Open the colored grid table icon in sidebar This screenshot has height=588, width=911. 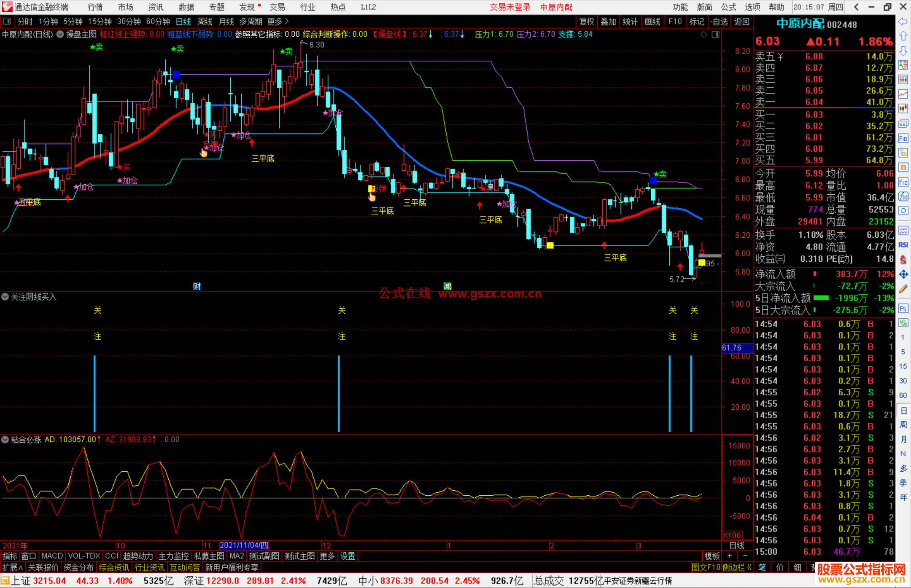click(x=903, y=80)
